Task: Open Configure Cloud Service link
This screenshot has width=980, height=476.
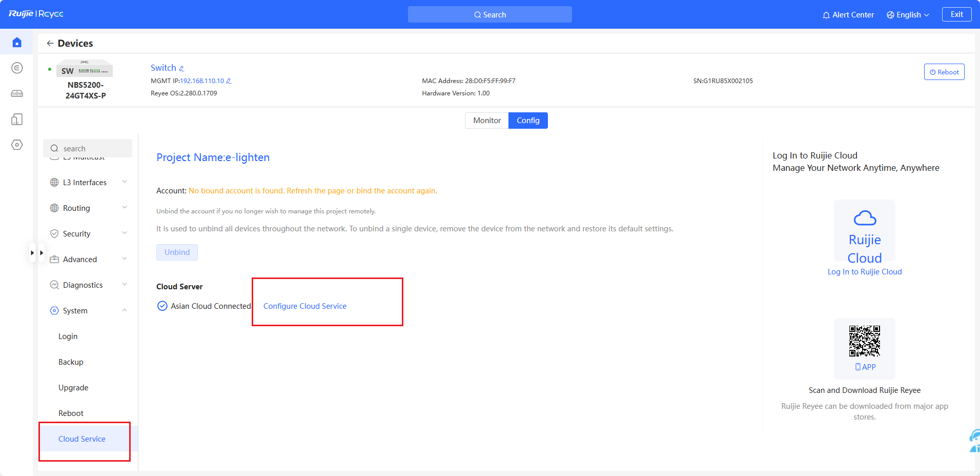Action: (x=305, y=306)
